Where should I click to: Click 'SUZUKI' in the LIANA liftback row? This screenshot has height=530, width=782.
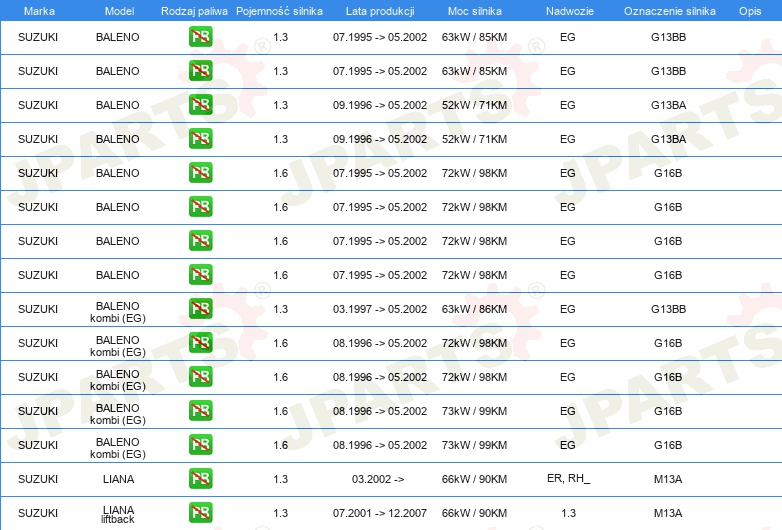tap(38, 513)
